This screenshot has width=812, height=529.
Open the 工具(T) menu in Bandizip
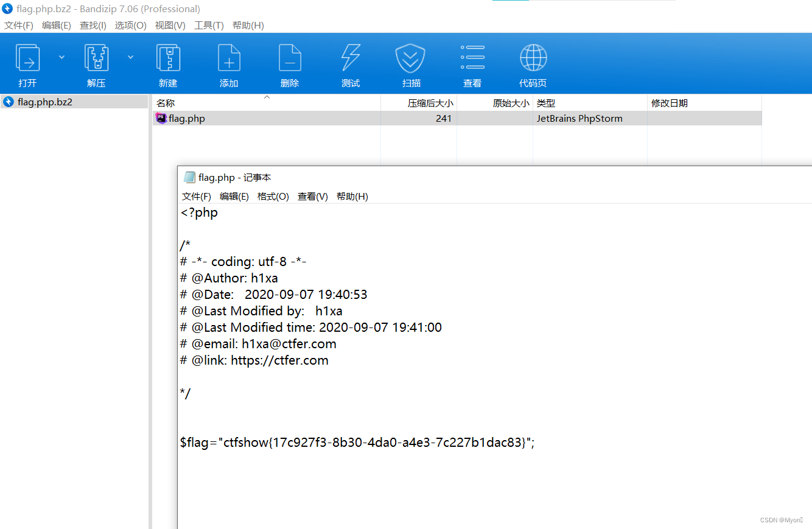pos(209,25)
